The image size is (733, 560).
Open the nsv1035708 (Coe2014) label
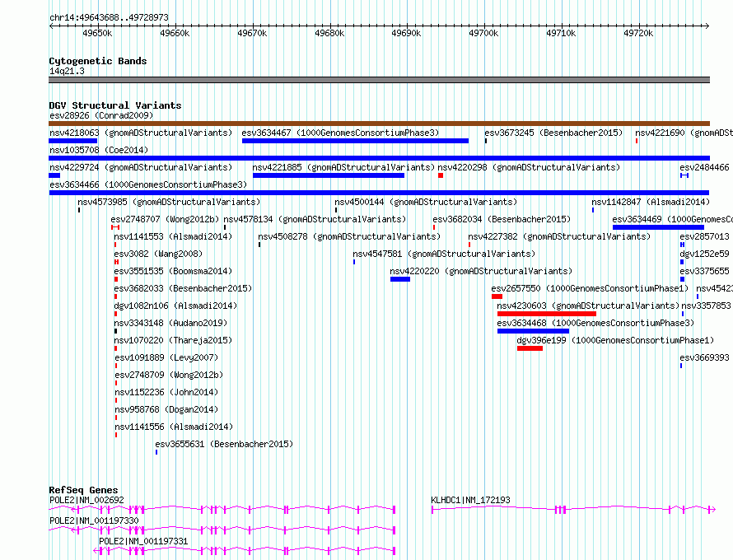(x=99, y=150)
